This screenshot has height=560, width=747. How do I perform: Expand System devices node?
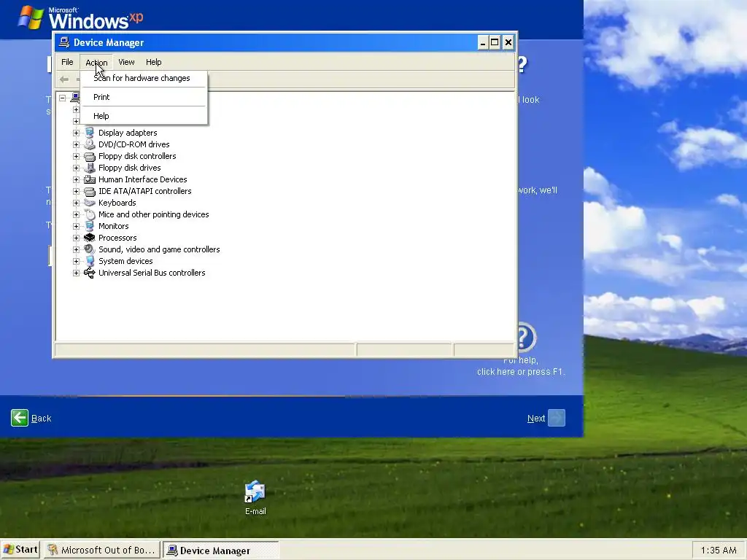76,262
